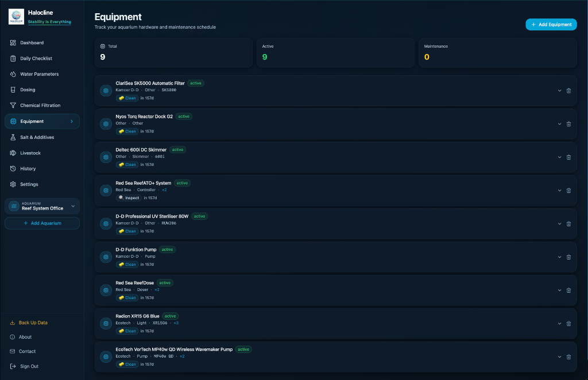Viewport: 588px width, 380px height.
Task: Open the Contact page
Action: point(22,351)
